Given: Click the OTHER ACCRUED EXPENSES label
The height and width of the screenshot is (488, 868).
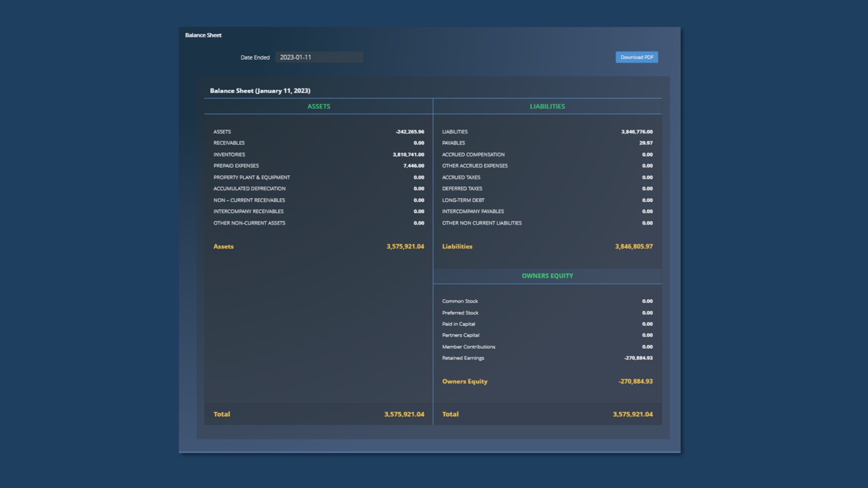Looking at the screenshot, I should [x=475, y=166].
